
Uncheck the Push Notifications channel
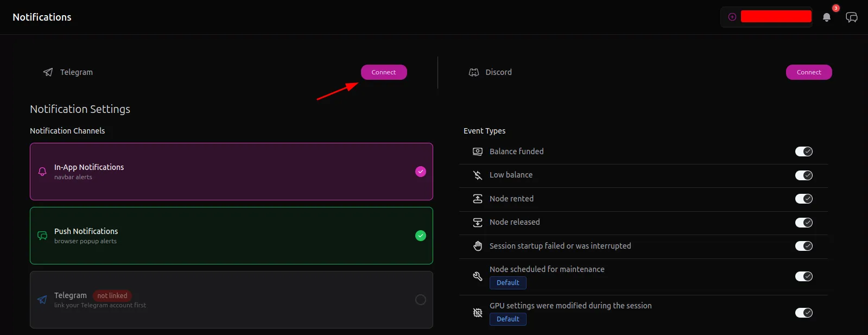pyautogui.click(x=421, y=236)
